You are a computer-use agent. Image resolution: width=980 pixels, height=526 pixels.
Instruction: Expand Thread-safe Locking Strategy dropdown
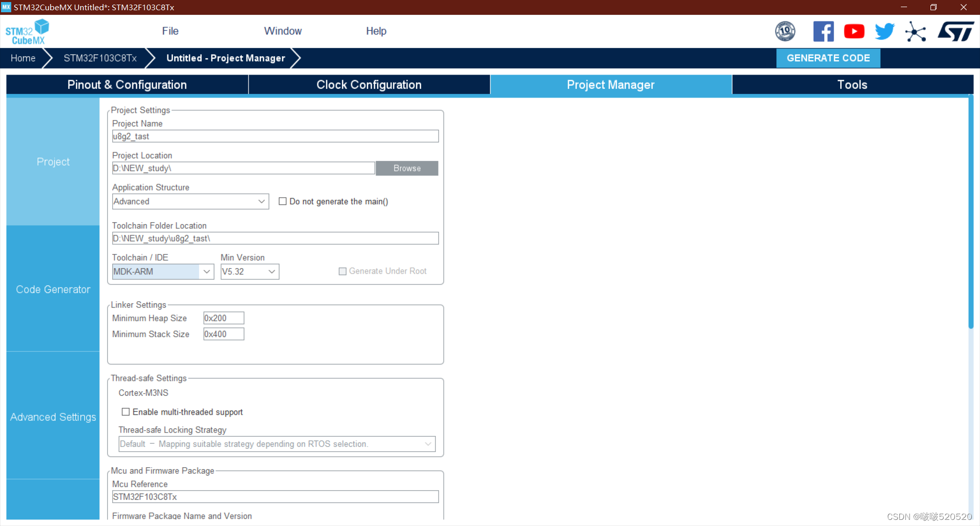[x=277, y=444]
